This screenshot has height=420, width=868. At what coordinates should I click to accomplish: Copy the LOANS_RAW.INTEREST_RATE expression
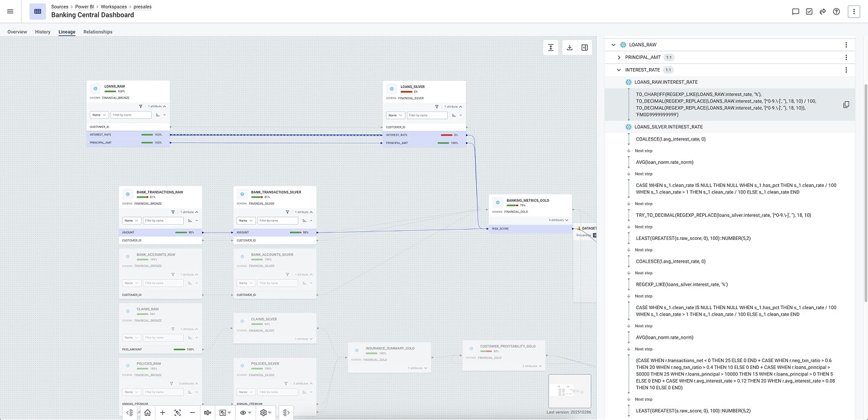[846, 104]
